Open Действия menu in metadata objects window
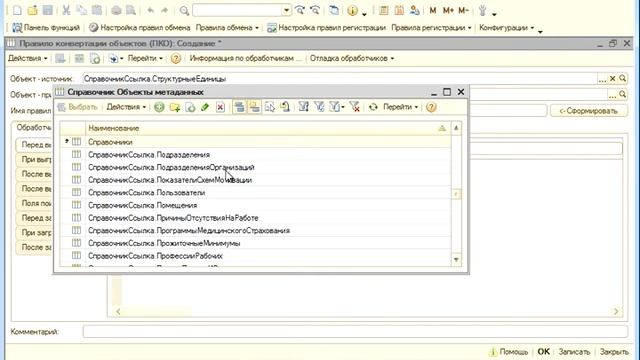This screenshot has height=360, width=640. [x=126, y=107]
